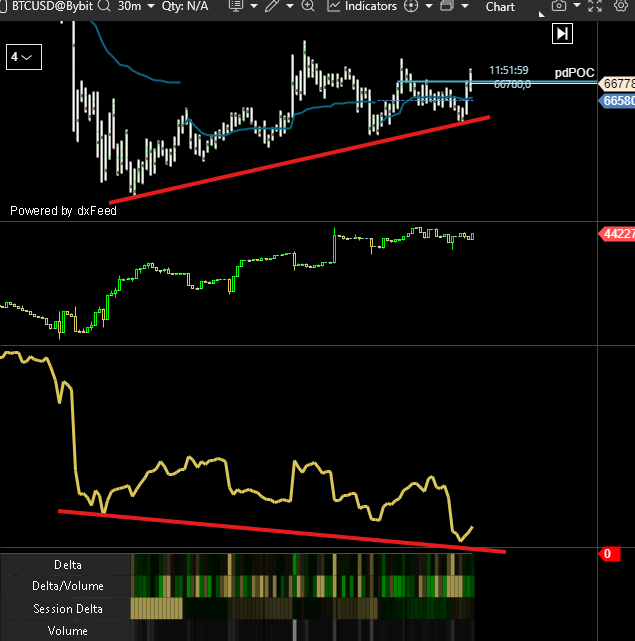
Task: Take a chart screenshot with camera icon
Action: pos(559,6)
